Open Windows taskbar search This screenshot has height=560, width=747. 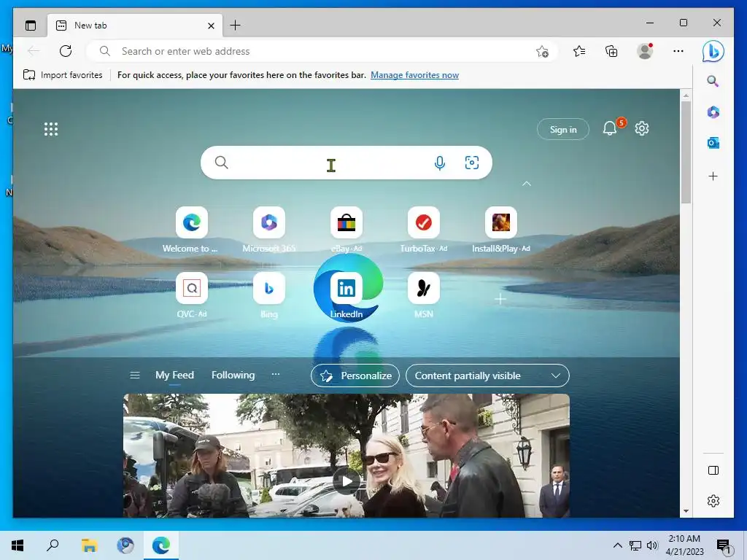[x=53, y=545]
